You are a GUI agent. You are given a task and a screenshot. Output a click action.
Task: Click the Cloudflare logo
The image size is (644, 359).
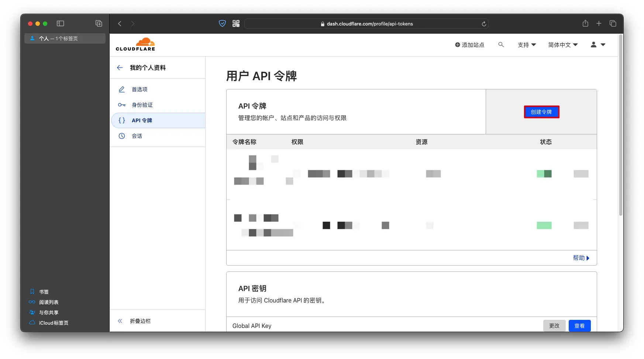(x=135, y=44)
